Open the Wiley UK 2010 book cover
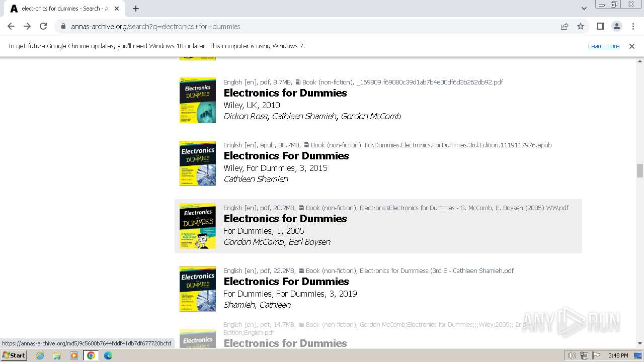644x362 pixels. (x=198, y=100)
